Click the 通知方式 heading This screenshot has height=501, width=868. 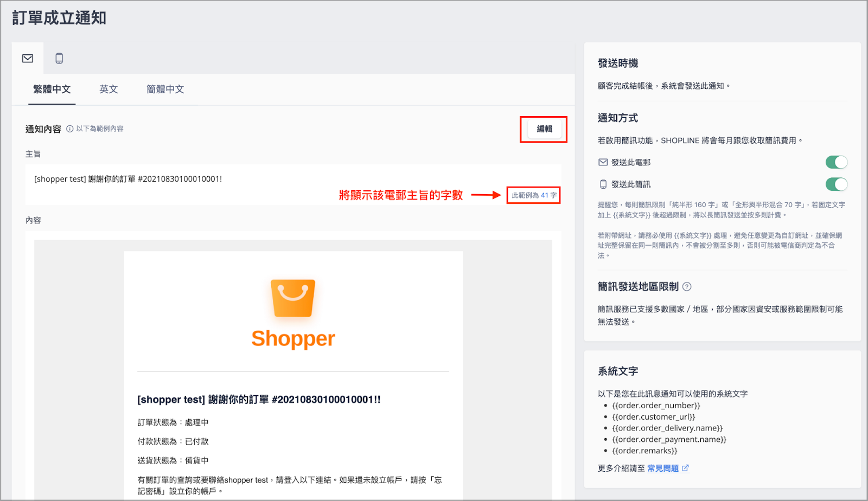click(x=618, y=118)
